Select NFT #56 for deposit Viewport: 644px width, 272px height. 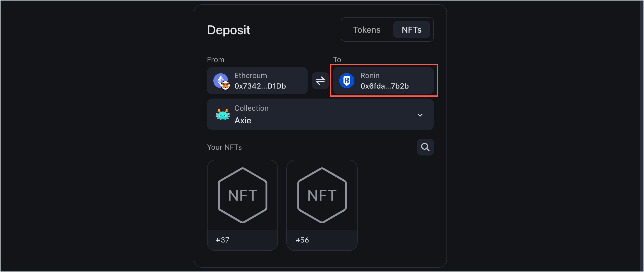click(322, 205)
